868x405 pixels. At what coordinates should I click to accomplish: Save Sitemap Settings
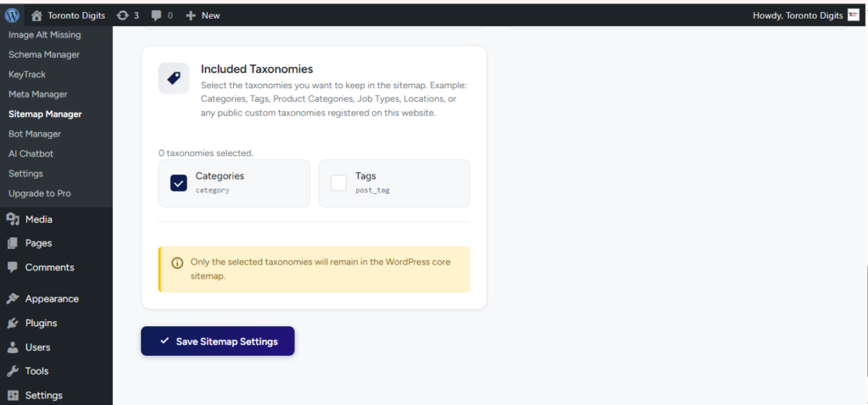click(218, 341)
